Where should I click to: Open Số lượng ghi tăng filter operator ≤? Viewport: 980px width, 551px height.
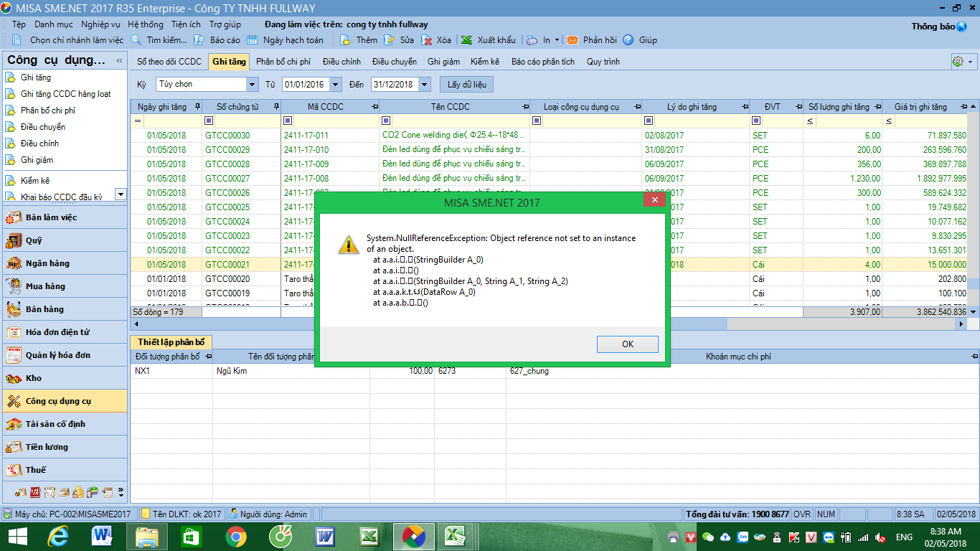tap(810, 121)
